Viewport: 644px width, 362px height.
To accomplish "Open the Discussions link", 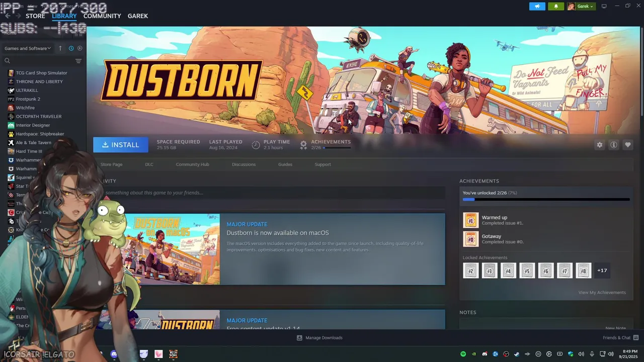I will pos(244,164).
